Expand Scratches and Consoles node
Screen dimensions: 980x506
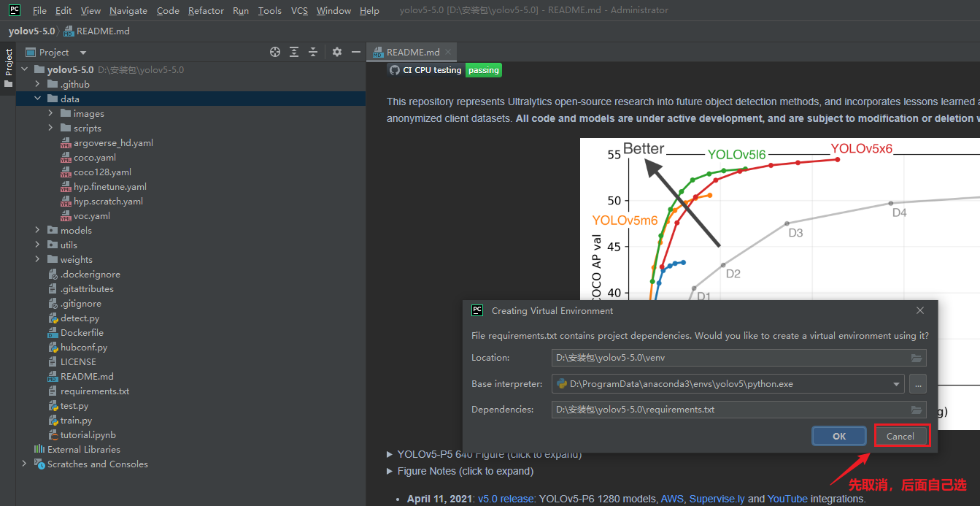[x=24, y=464]
